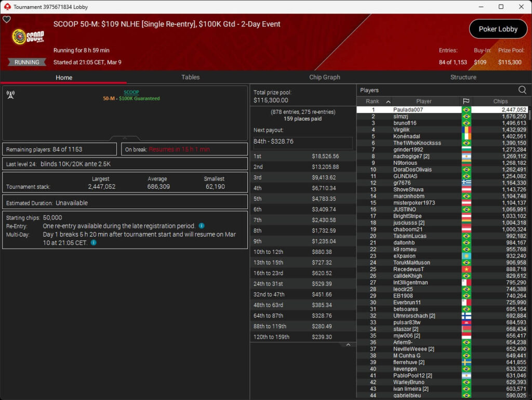This screenshot has width=532, height=400.
Task: Collapse the SCOOP banner panel
Action: [125, 138]
